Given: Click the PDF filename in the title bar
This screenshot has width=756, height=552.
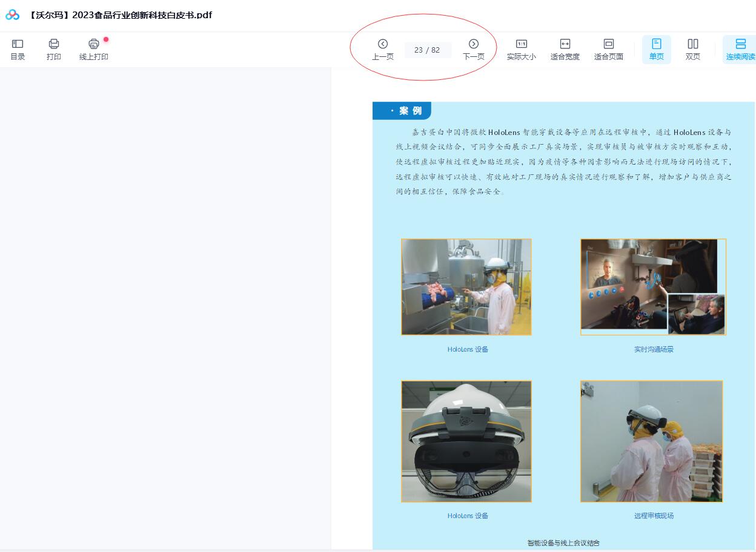Looking at the screenshot, I should click(120, 15).
